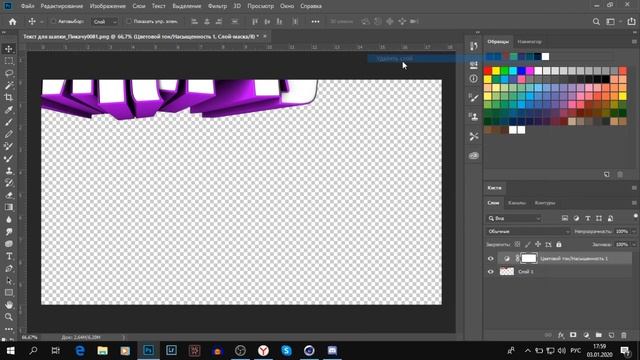Viewport: 640px width, 360px height.
Task: Open the Изображение menu
Action: tap(108, 6)
